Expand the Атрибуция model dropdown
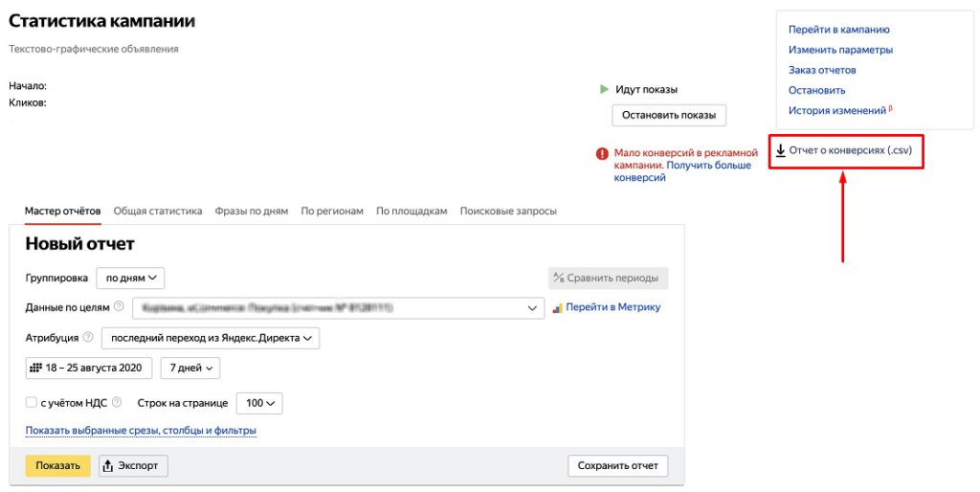Image resolution: width=980 pixels, height=492 pixels. pos(210,338)
